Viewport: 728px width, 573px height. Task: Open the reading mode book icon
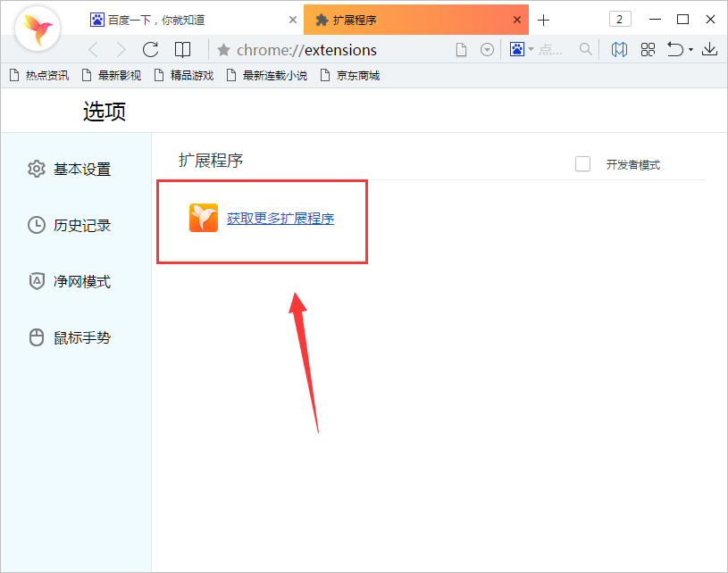tap(182, 49)
